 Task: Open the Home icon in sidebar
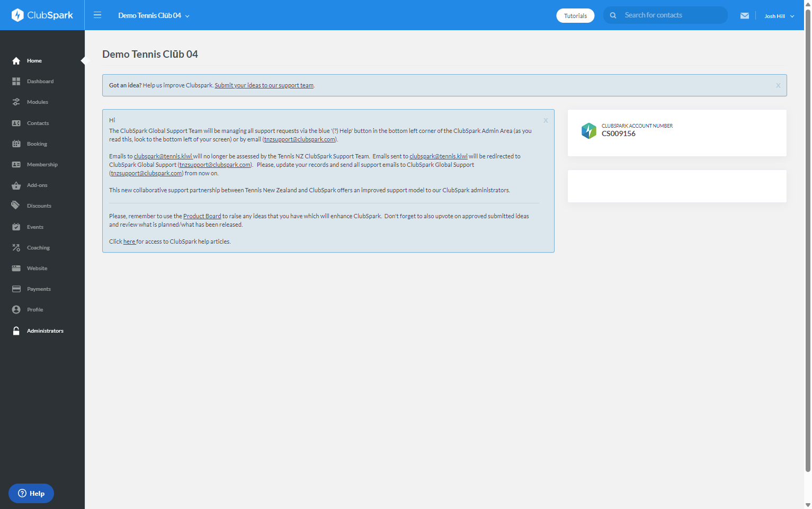(16, 61)
